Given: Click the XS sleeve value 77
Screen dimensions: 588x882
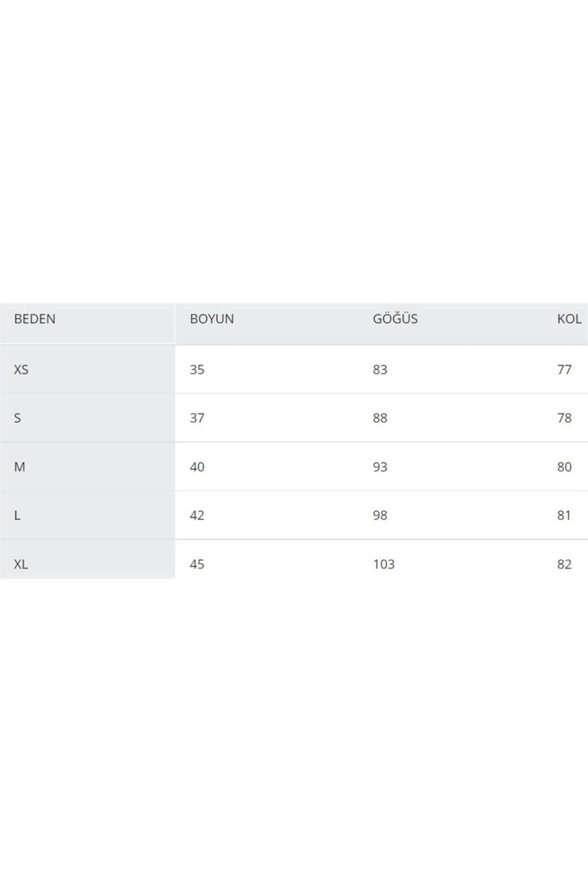Looking at the screenshot, I should tap(564, 369).
